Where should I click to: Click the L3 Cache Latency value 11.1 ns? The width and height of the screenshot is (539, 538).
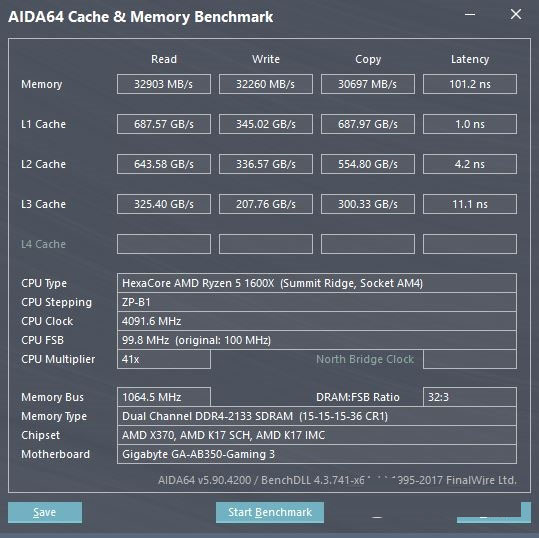(470, 204)
